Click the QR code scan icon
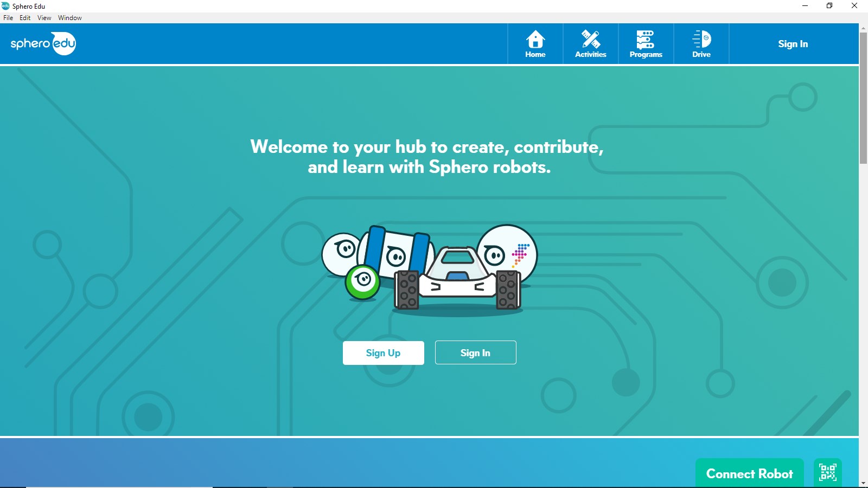The image size is (868, 488). pos(828,472)
